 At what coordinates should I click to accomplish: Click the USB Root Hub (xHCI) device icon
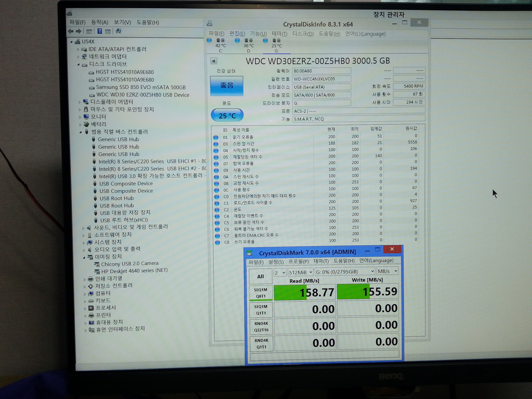coord(95,220)
